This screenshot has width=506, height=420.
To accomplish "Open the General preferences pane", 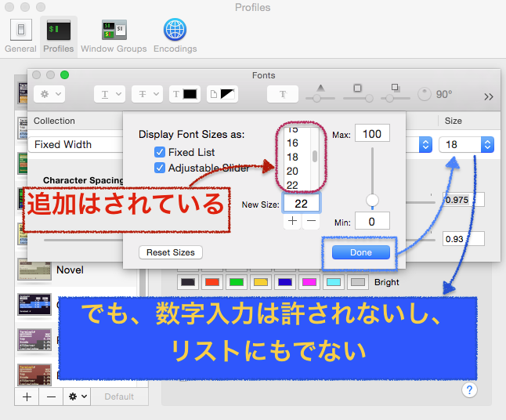I will point(20,36).
